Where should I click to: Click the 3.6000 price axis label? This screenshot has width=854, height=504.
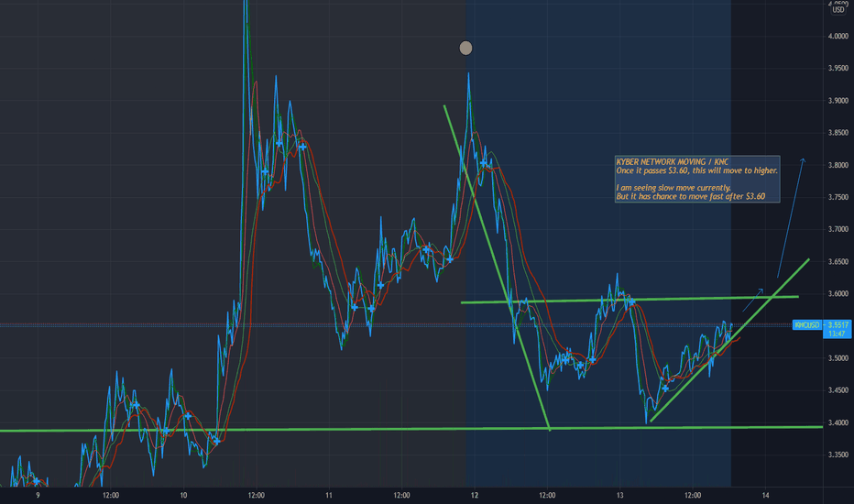click(838, 293)
